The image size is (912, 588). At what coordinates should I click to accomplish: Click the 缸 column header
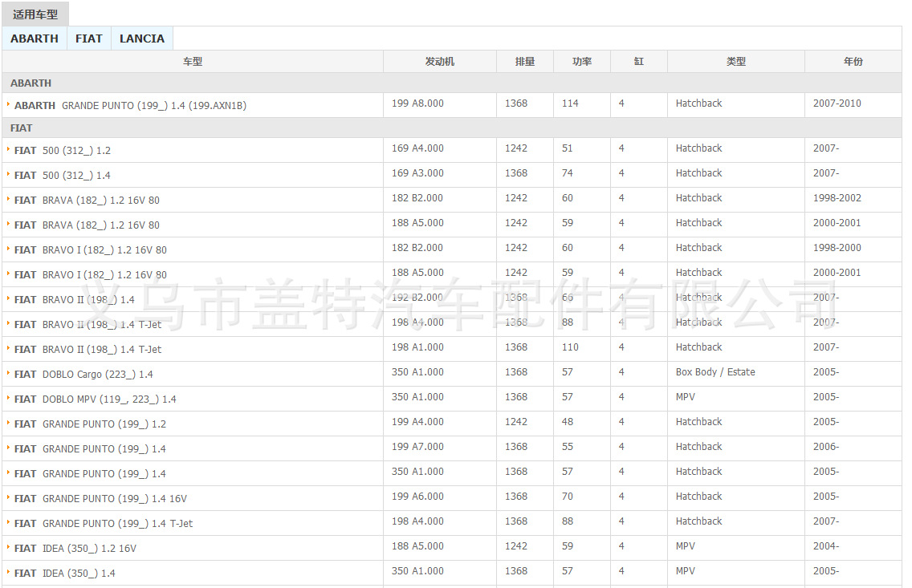[638, 62]
